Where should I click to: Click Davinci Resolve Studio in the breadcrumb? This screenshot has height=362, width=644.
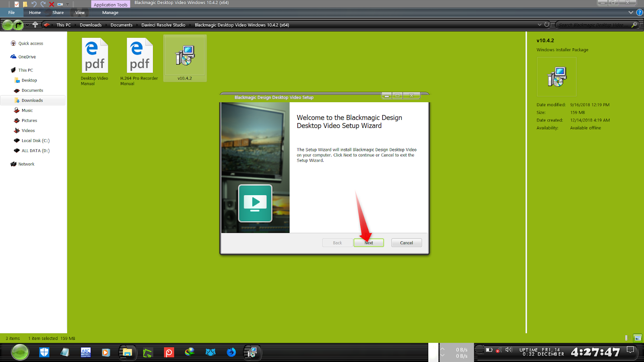163,25
